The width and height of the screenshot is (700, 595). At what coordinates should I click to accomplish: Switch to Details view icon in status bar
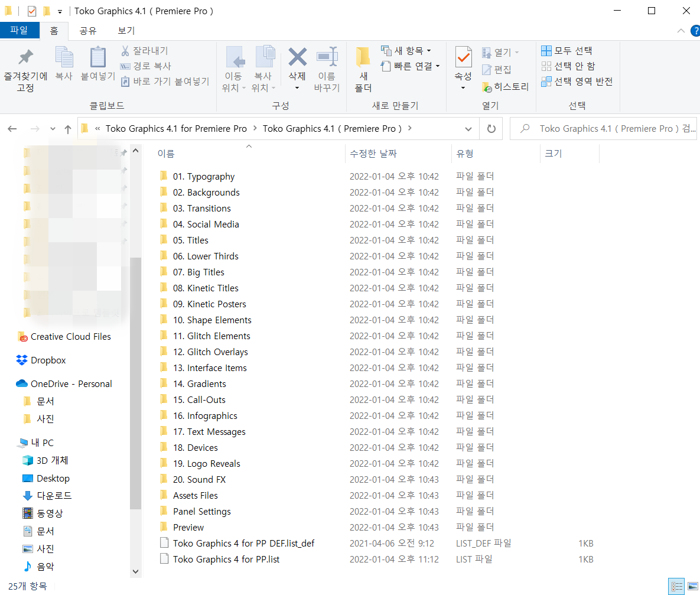[x=677, y=586]
